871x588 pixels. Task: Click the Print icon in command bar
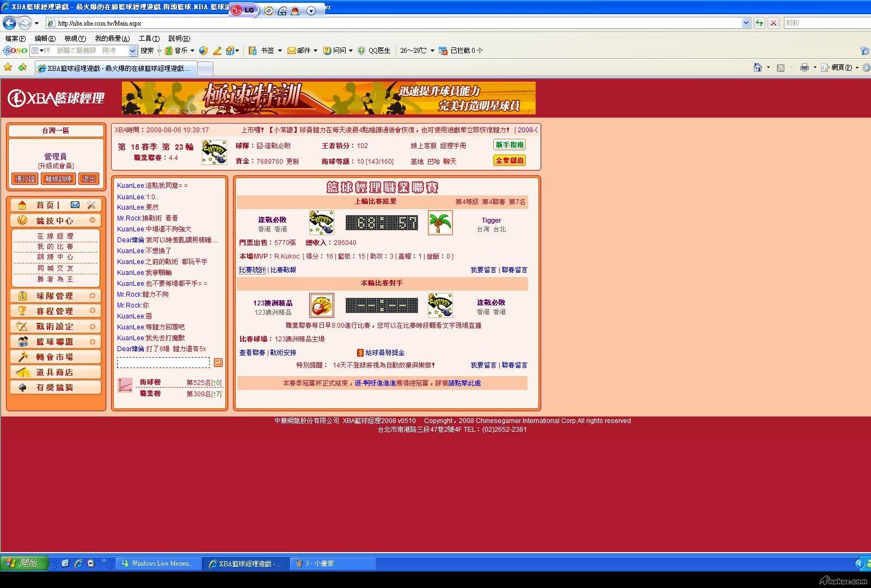pyautogui.click(x=804, y=68)
